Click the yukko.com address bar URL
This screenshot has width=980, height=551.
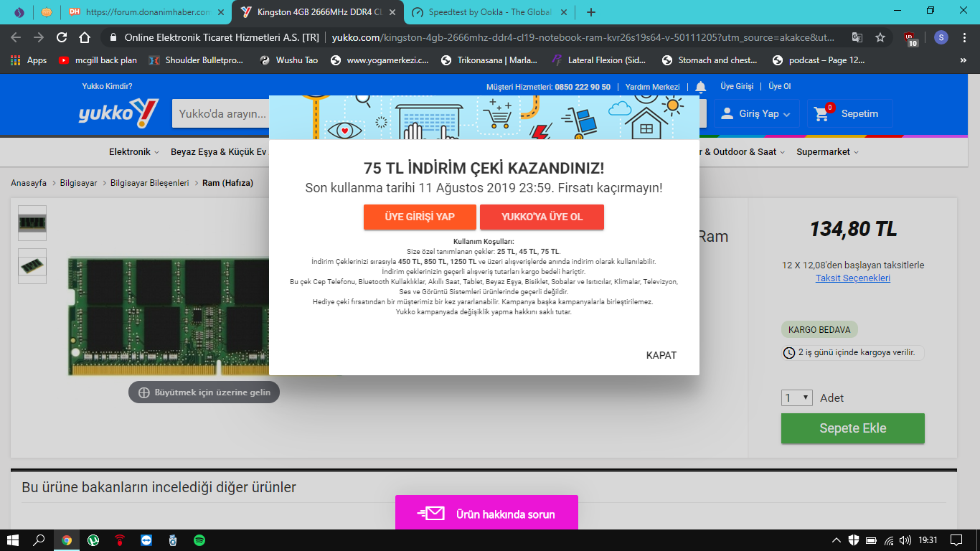tap(583, 38)
